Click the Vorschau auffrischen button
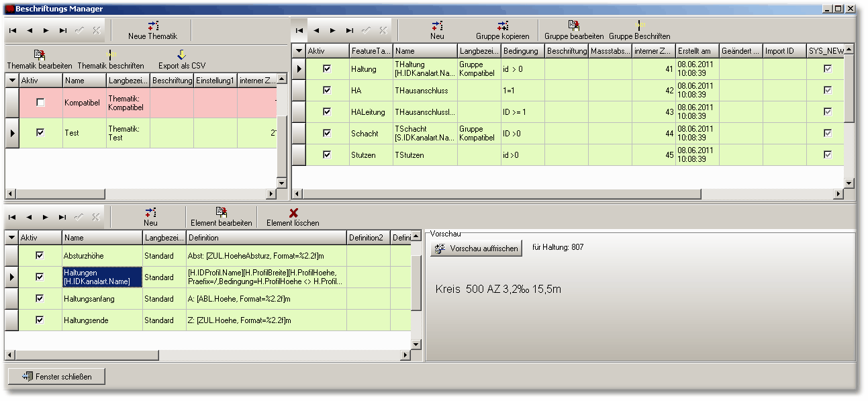This screenshot has width=868, height=401. click(x=477, y=249)
